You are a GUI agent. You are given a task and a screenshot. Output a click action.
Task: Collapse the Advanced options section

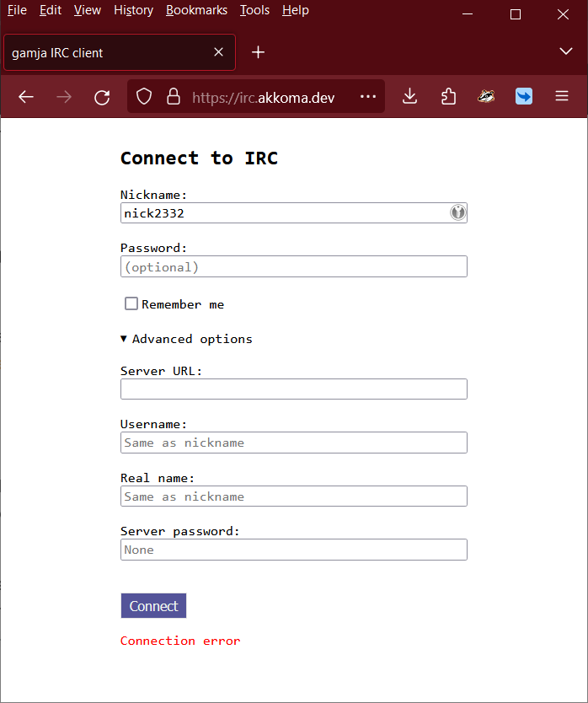click(x=186, y=339)
